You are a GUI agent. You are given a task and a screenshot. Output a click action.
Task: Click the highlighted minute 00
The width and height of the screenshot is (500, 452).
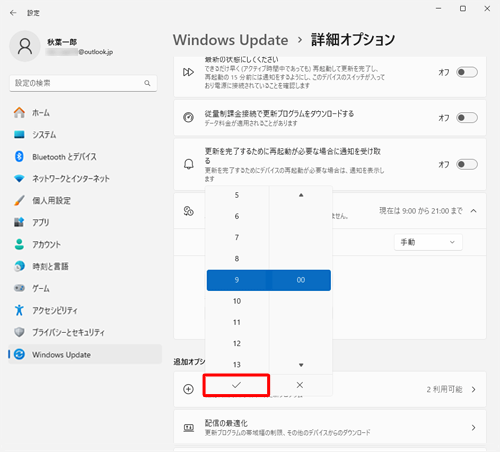pos(301,280)
